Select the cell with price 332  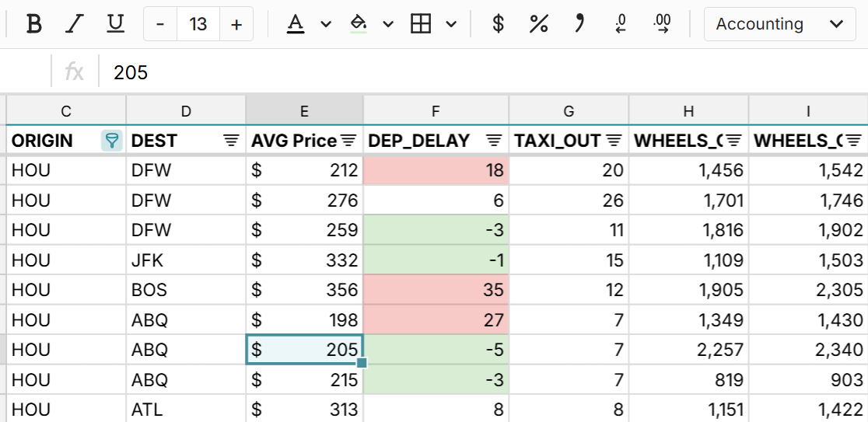coord(304,260)
